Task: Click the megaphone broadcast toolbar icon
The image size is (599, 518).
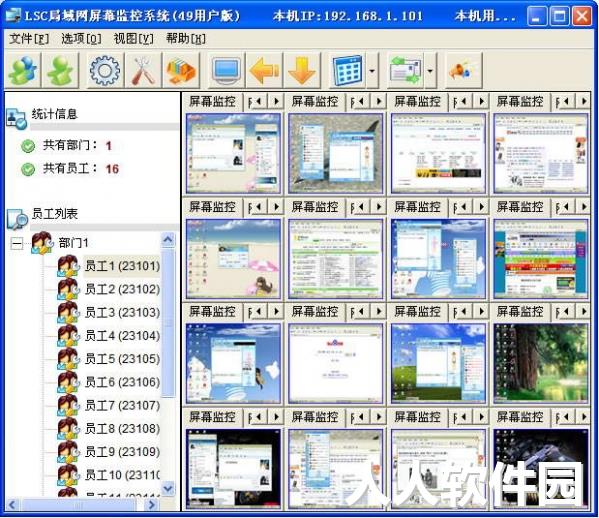Action: pyautogui.click(x=463, y=70)
